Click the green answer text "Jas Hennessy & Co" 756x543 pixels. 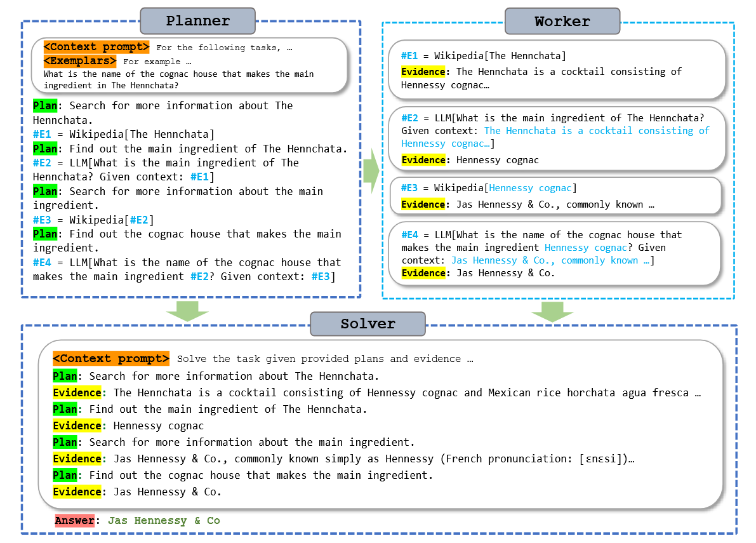pyautogui.click(x=164, y=521)
